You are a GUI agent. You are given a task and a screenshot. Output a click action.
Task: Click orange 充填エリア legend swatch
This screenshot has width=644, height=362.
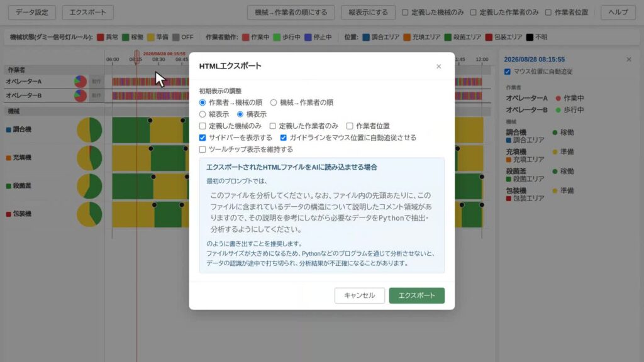tap(407, 37)
